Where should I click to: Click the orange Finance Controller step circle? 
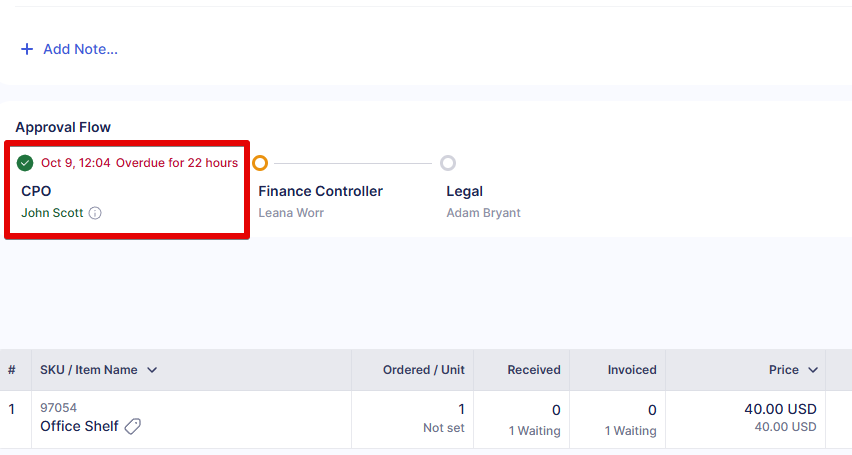pyautogui.click(x=260, y=163)
